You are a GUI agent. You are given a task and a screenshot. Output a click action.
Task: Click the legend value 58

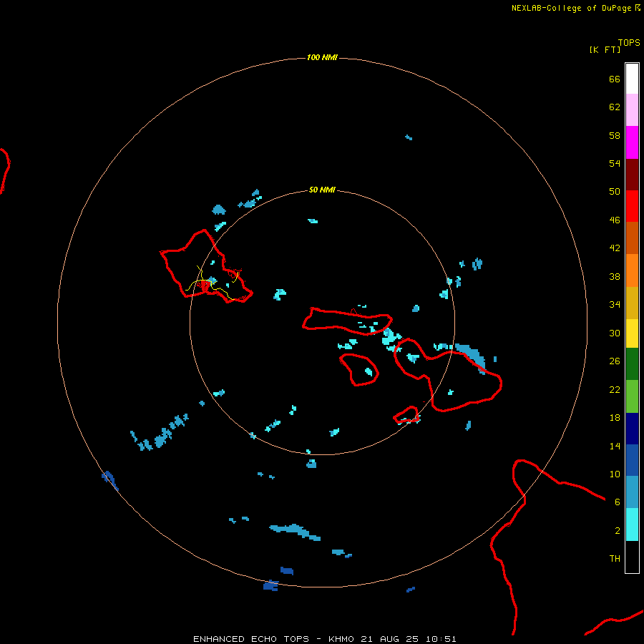click(615, 135)
